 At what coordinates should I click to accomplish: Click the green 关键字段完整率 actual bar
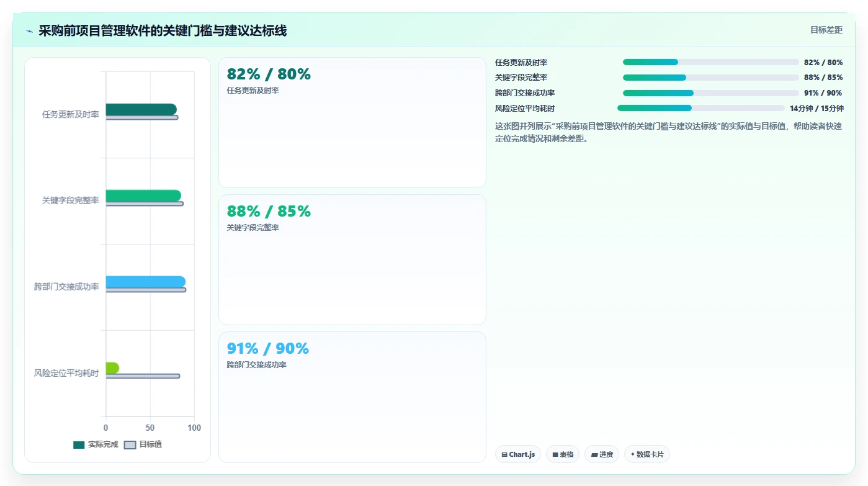pyautogui.click(x=143, y=196)
